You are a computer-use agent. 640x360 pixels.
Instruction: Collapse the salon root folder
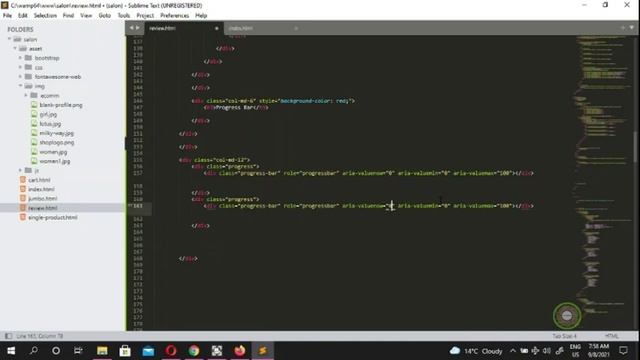click(x=9, y=39)
